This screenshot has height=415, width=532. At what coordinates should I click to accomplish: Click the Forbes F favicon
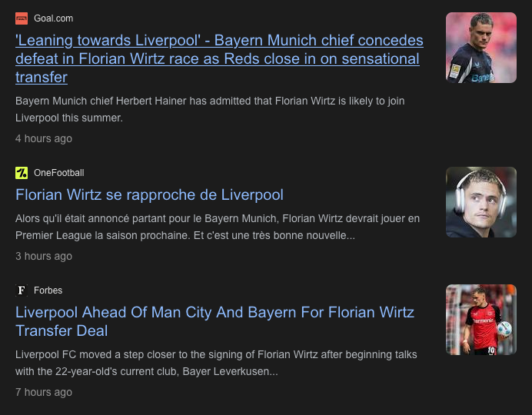click(x=22, y=290)
